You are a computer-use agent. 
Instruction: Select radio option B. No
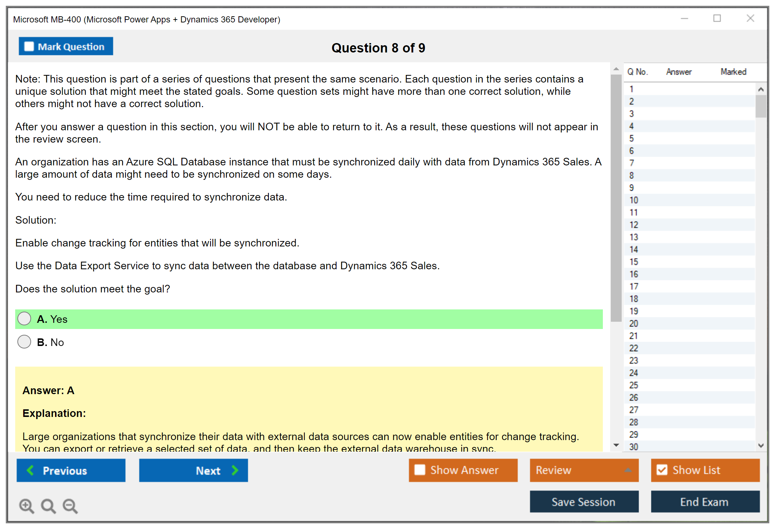click(x=24, y=342)
